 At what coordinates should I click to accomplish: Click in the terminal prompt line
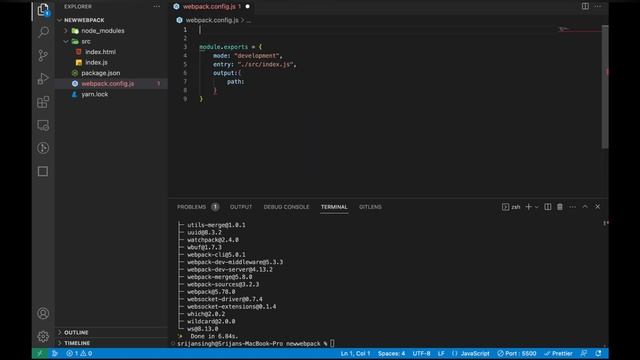[255, 344]
